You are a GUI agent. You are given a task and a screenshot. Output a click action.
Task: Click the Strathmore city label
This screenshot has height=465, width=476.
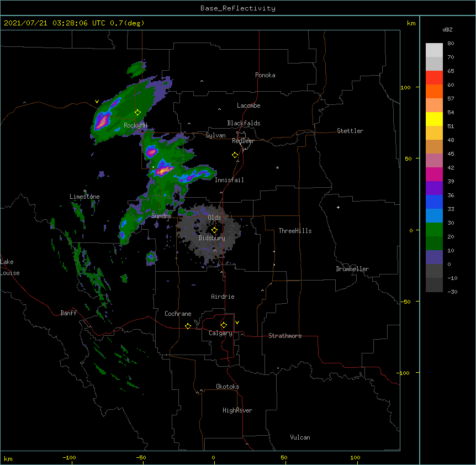coord(285,336)
